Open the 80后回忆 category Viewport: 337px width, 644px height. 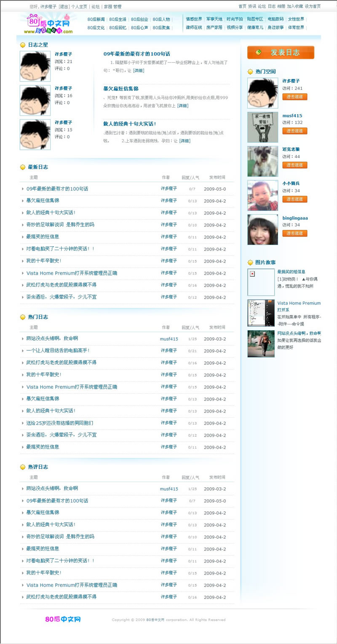(x=118, y=28)
